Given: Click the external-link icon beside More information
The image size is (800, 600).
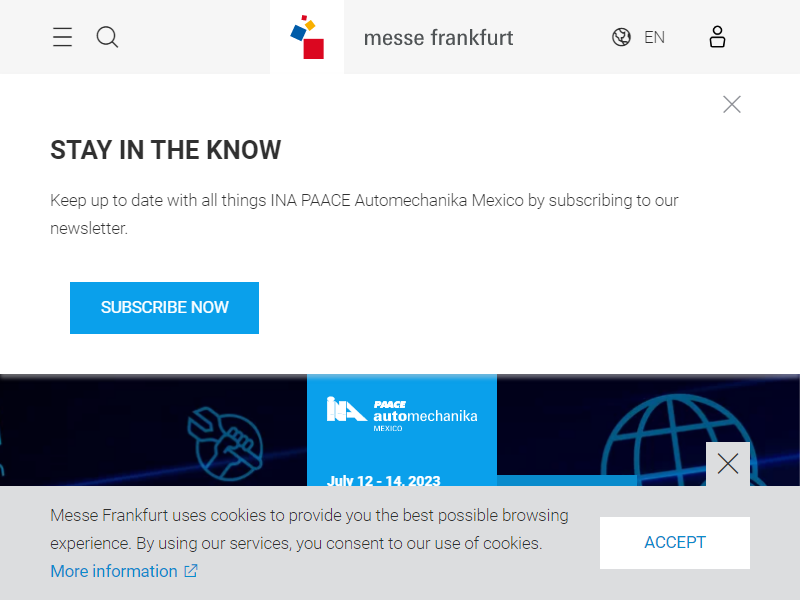Looking at the screenshot, I should click(191, 570).
